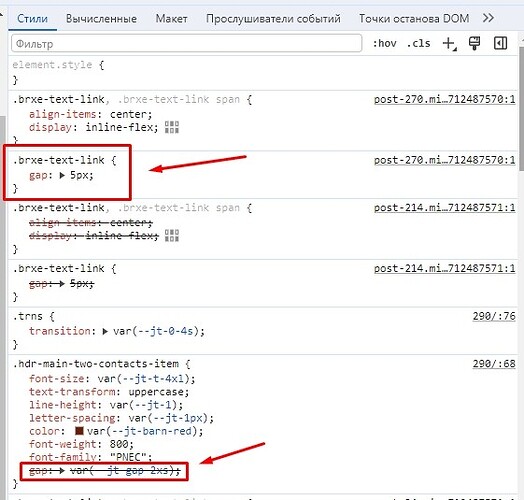Viewport: 524px width, 500px height.
Task: Click the font-size var(--jt-t-4xl) value
Action: tap(145, 379)
